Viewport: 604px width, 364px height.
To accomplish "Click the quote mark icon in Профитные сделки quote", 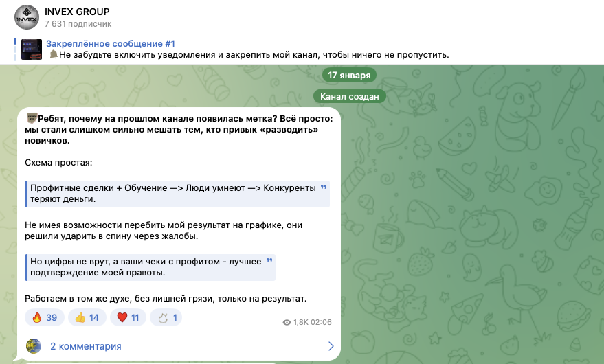I will point(324,187).
